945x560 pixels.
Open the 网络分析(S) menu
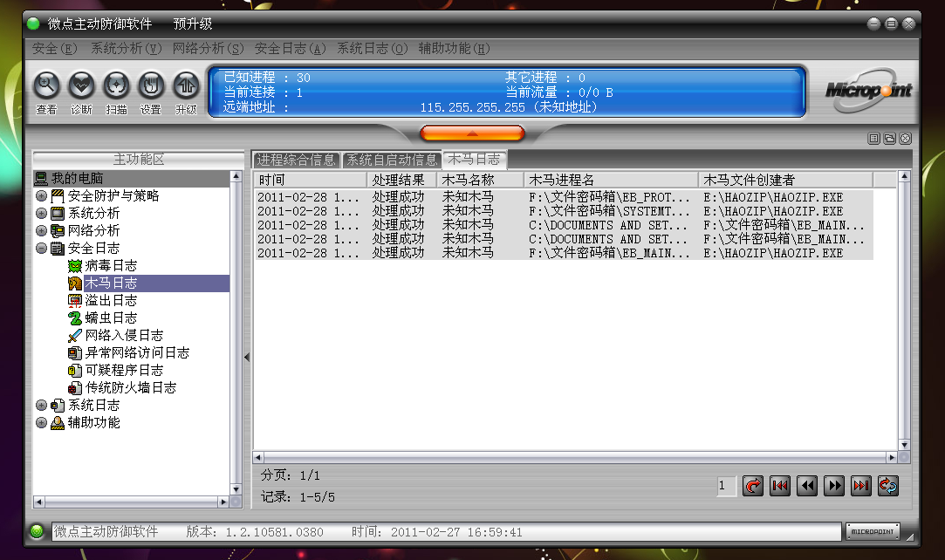(208, 48)
